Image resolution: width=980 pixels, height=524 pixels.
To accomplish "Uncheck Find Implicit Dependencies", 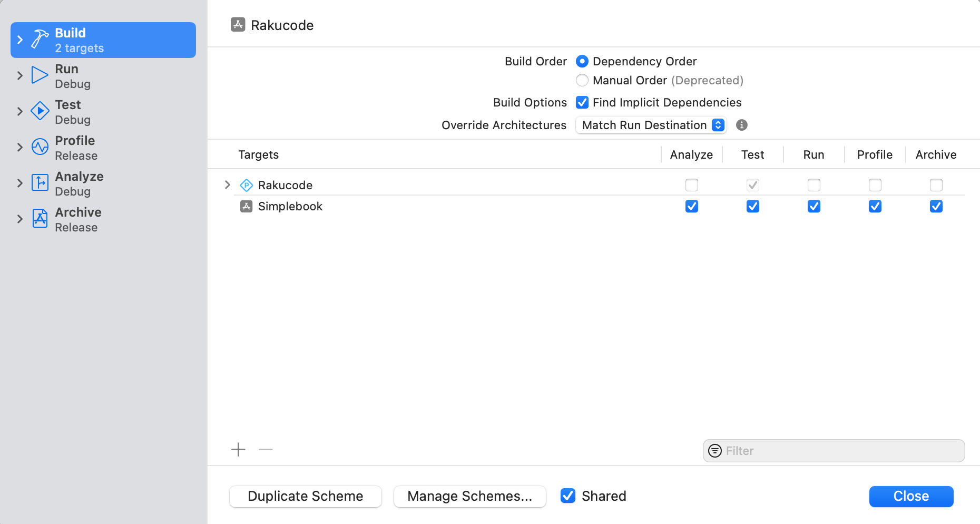I will pos(582,102).
